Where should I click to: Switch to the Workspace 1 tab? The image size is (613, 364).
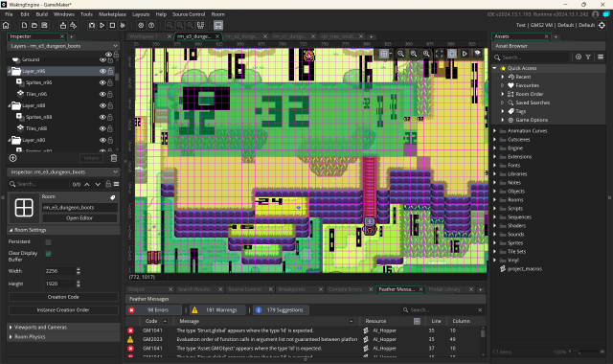143,36
